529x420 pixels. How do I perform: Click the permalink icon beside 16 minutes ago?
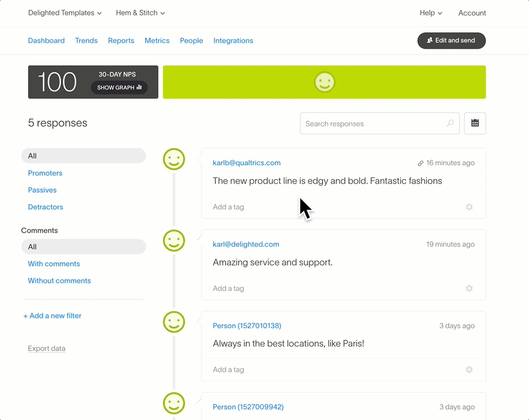pyautogui.click(x=421, y=164)
